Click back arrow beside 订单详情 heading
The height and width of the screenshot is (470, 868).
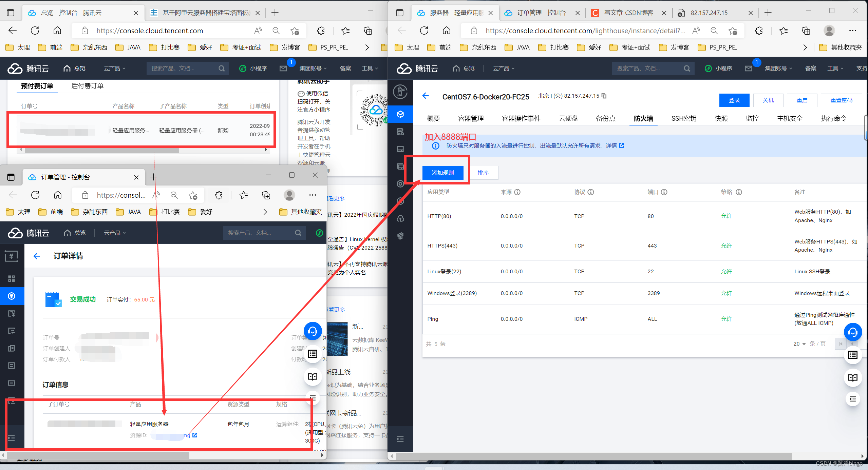[37, 256]
